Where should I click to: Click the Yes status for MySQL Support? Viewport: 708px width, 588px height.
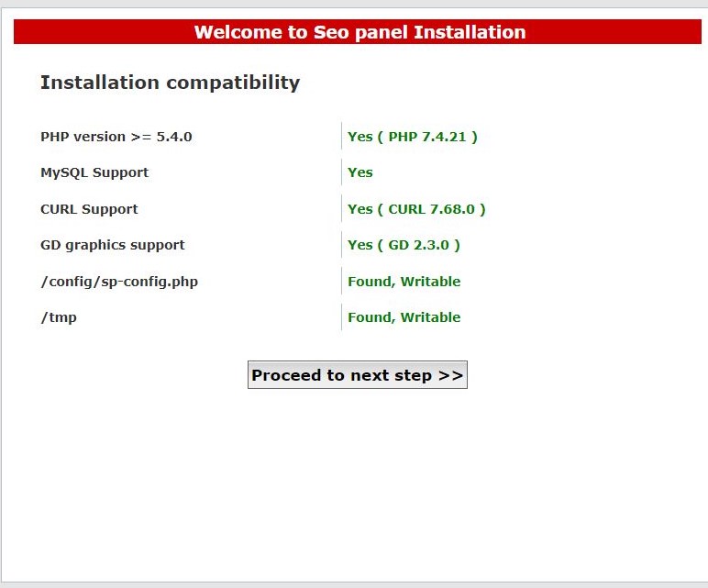pyautogui.click(x=360, y=172)
